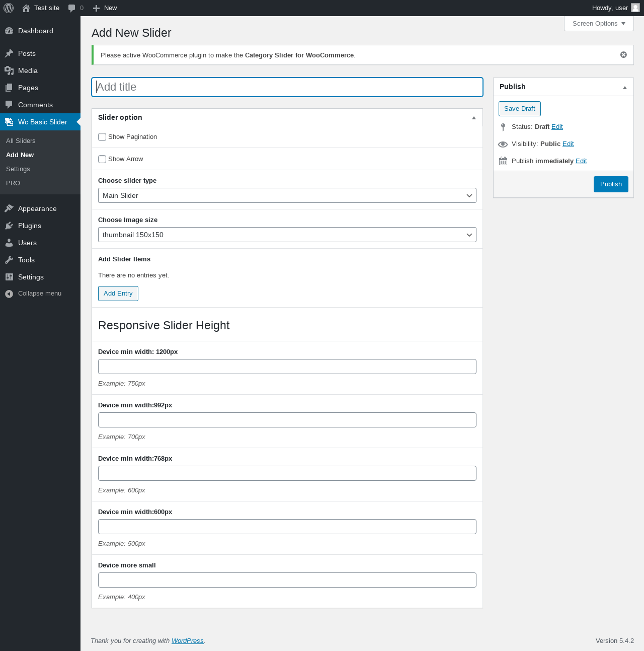Click the Edit link next to Visibility

point(568,144)
